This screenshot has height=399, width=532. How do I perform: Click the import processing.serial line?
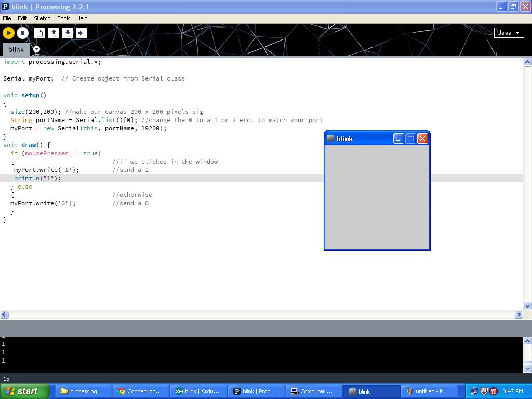(52, 62)
